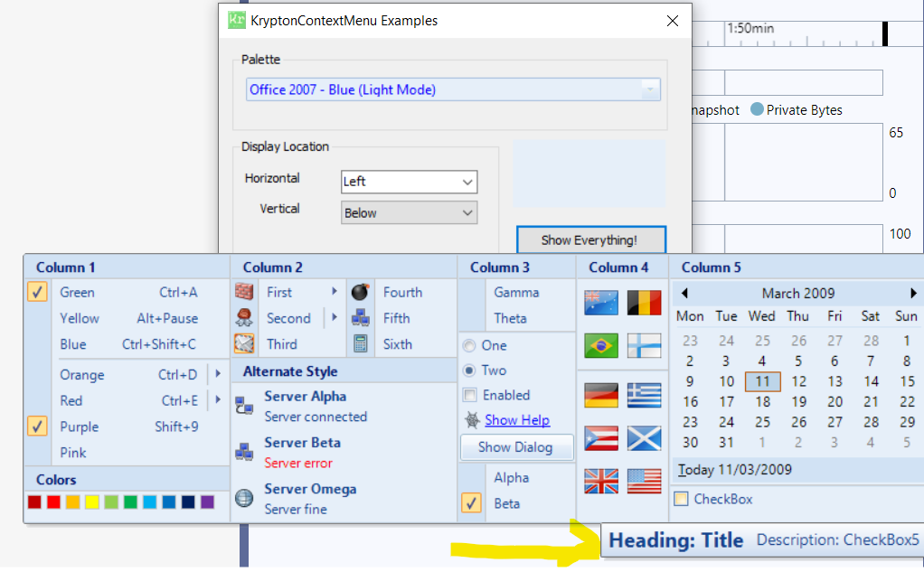Click the envelope icon beside Third
The image size is (924, 572).
point(244,343)
